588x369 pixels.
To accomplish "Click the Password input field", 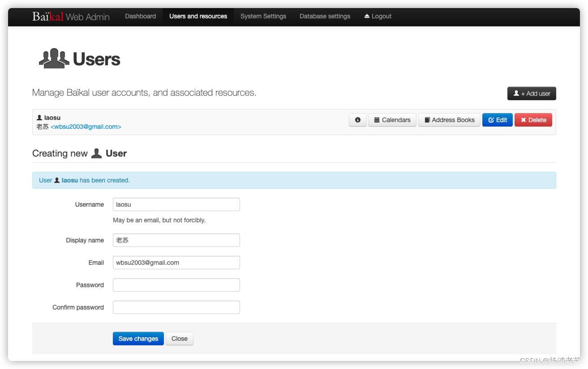I will tap(176, 285).
